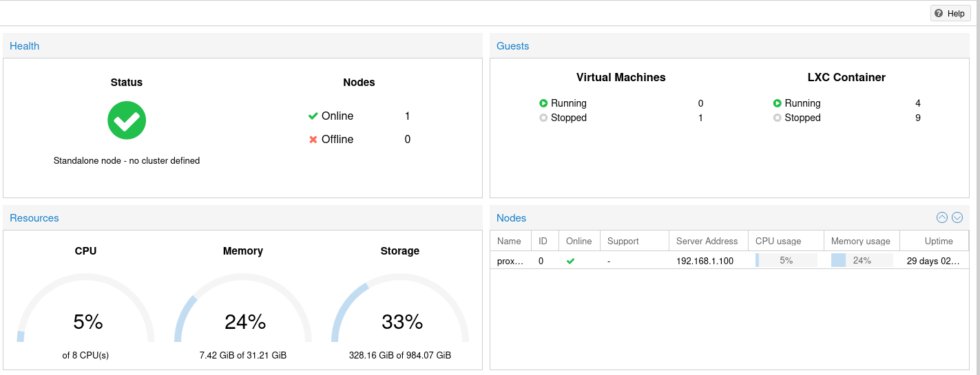
Task: Sort by Uptime column header
Action: [939, 241]
